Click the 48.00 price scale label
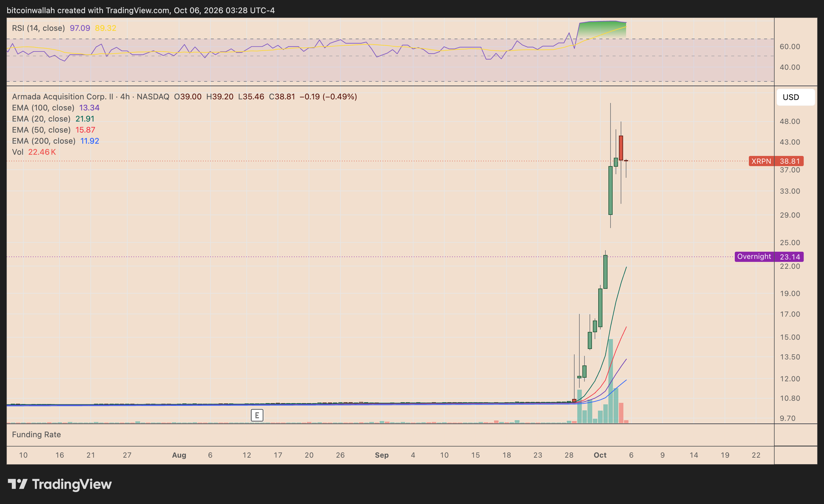Viewport: 824px width, 504px height. (790, 121)
